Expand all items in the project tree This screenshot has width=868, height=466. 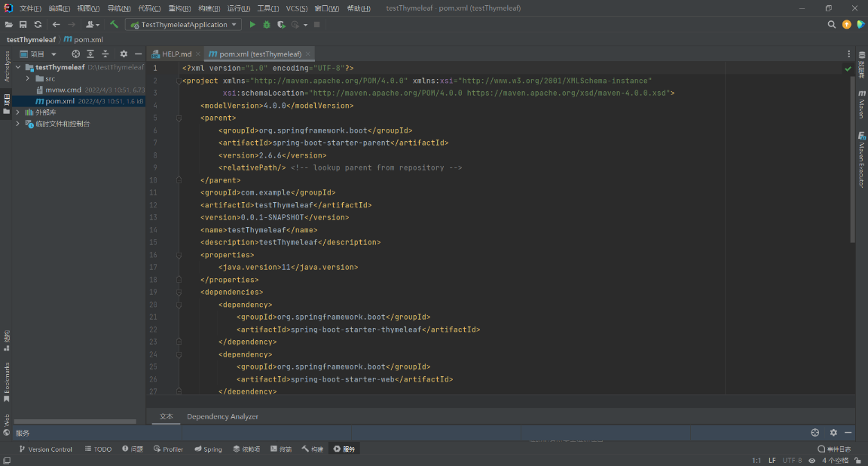pos(90,54)
